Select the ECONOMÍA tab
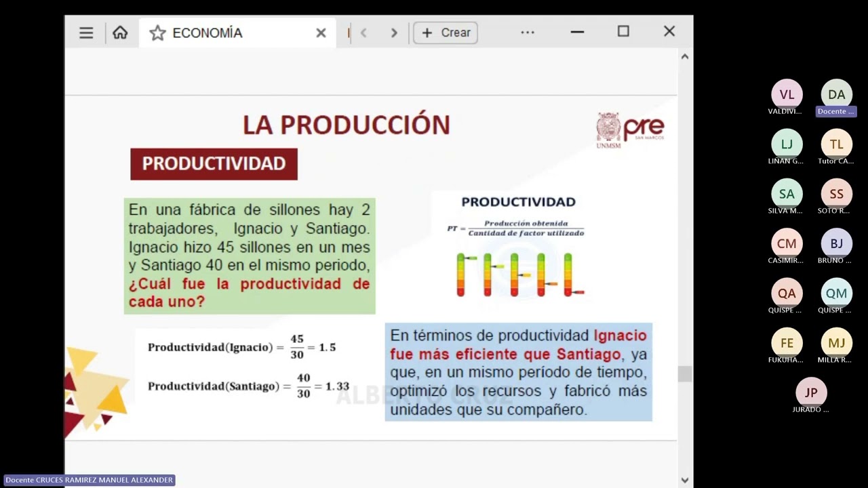 point(237,33)
